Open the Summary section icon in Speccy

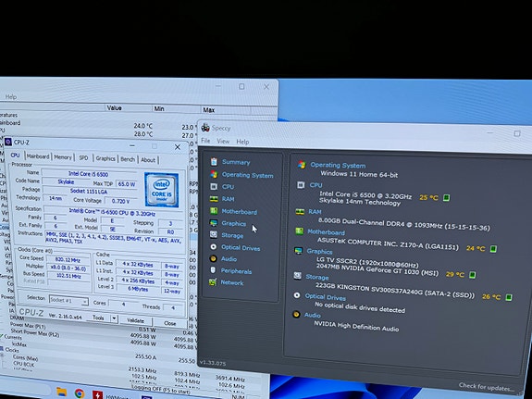[214, 162]
